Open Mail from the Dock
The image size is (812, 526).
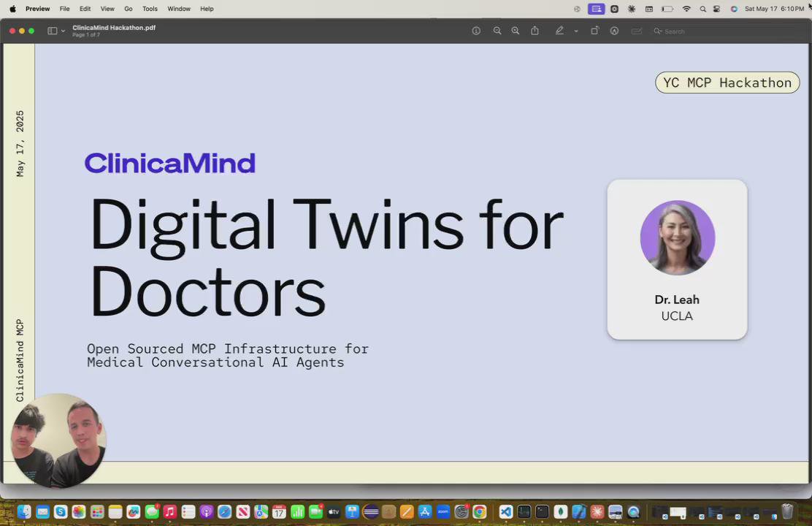point(42,512)
